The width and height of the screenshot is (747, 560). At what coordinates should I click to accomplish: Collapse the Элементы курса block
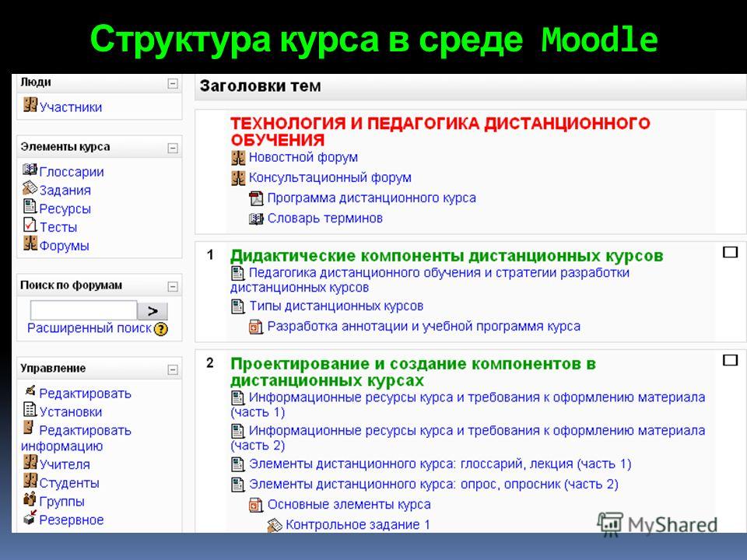coord(173,148)
